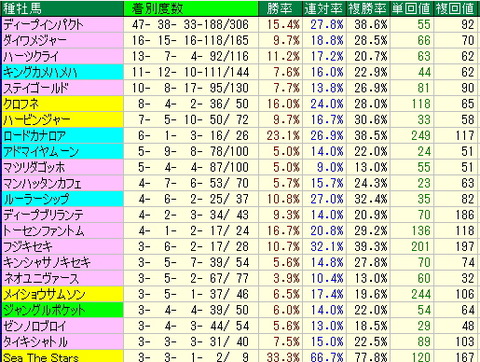The width and height of the screenshot is (480, 362).
Task: Click ディープインパクト 複回値 value 92
Action: [468, 25]
